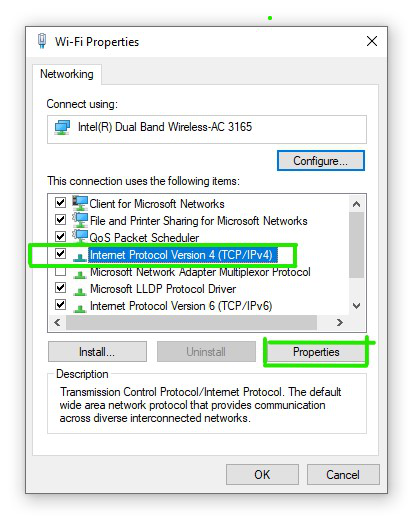The image size is (413, 524).
Task: Click the IPv4 protocol icon
Action: point(80,257)
